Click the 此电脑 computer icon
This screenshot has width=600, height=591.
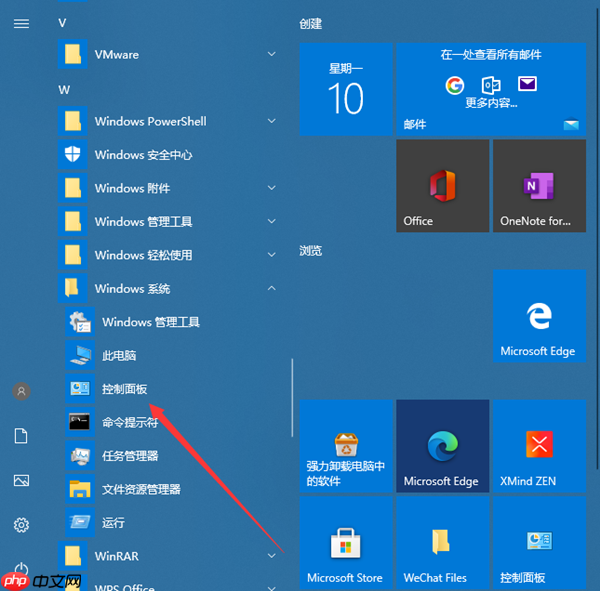point(80,355)
